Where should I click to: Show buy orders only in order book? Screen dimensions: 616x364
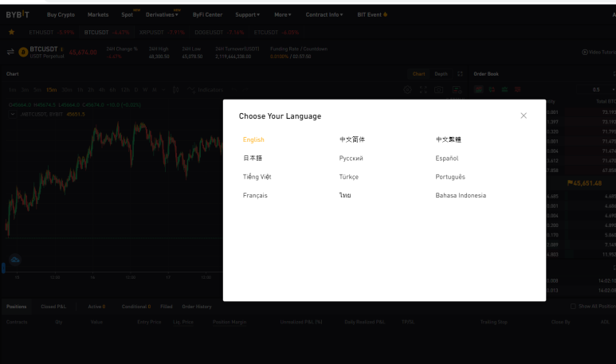[504, 89]
